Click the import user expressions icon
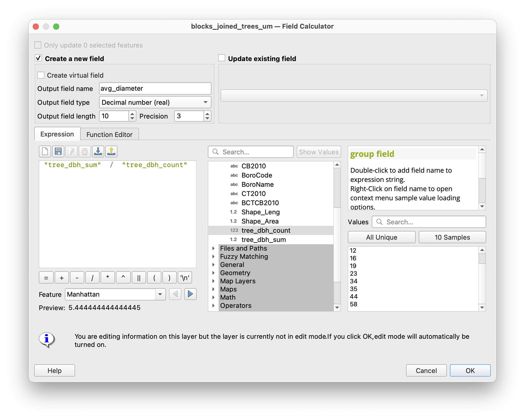The height and width of the screenshot is (420, 525). coord(98,151)
